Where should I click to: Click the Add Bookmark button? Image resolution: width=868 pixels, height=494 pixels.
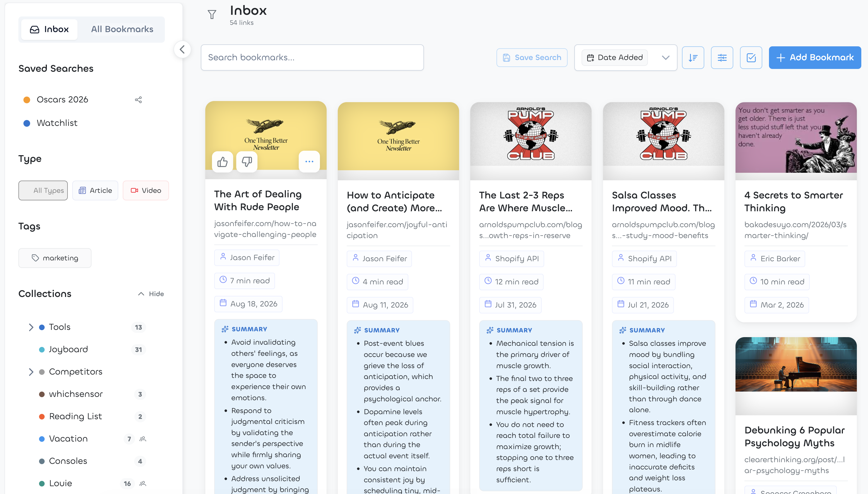815,58
